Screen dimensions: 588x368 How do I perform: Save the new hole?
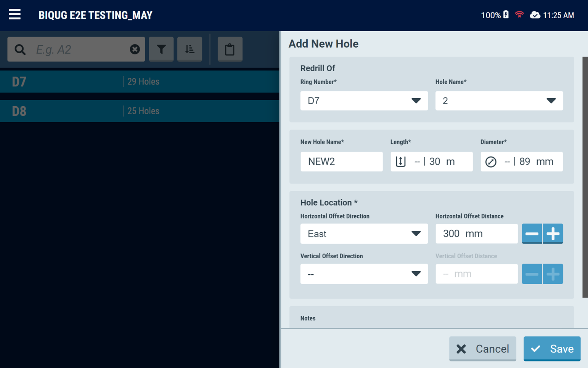click(x=552, y=349)
